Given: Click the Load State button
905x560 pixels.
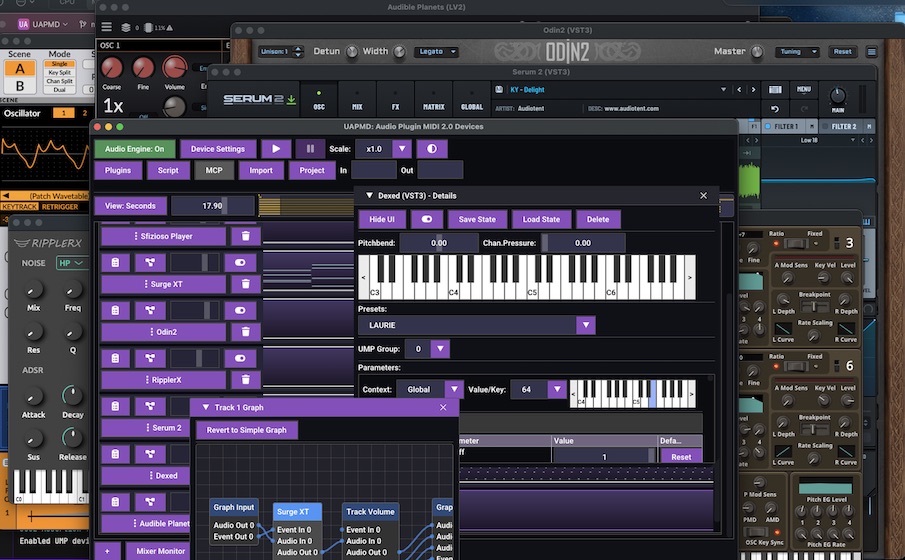Looking at the screenshot, I should point(541,219).
